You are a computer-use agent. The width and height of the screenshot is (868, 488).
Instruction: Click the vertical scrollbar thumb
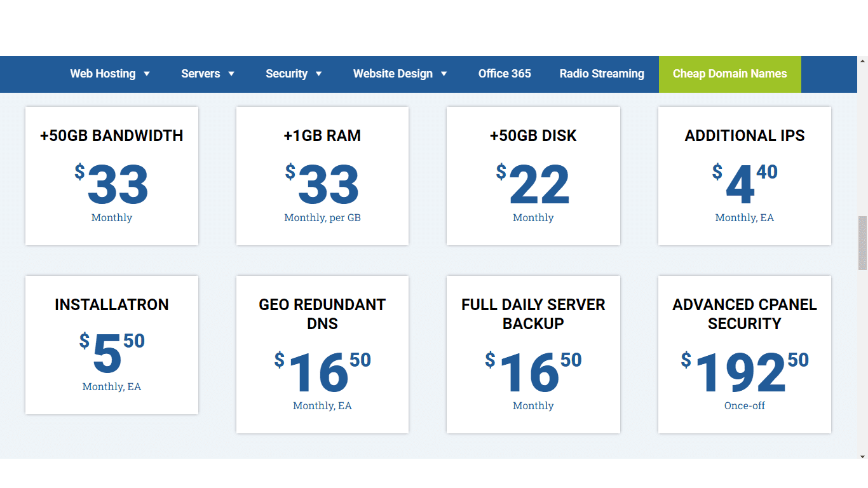point(862,243)
